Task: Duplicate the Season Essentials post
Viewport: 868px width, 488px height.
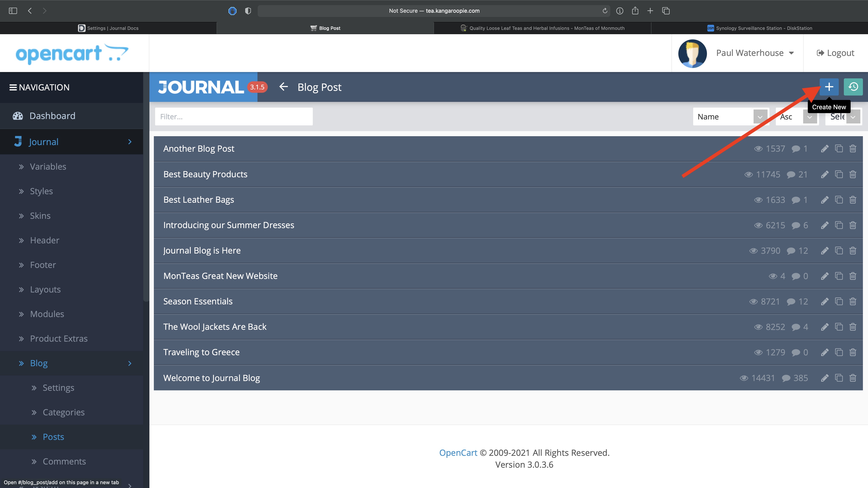Action: coord(839,301)
